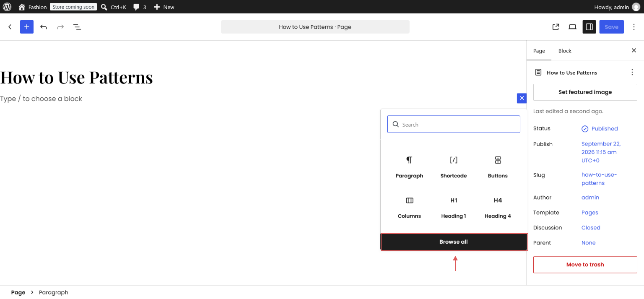644x299 pixels.
Task: Open the device preview options
Action: coord(573,27)
